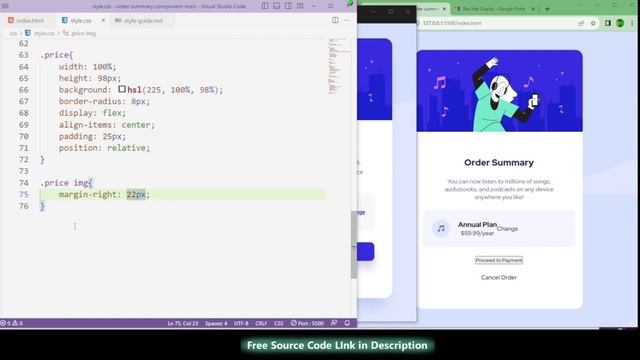Open the Chrome three-dot menu
Screen dimensions: 640x360
(632, 23)
